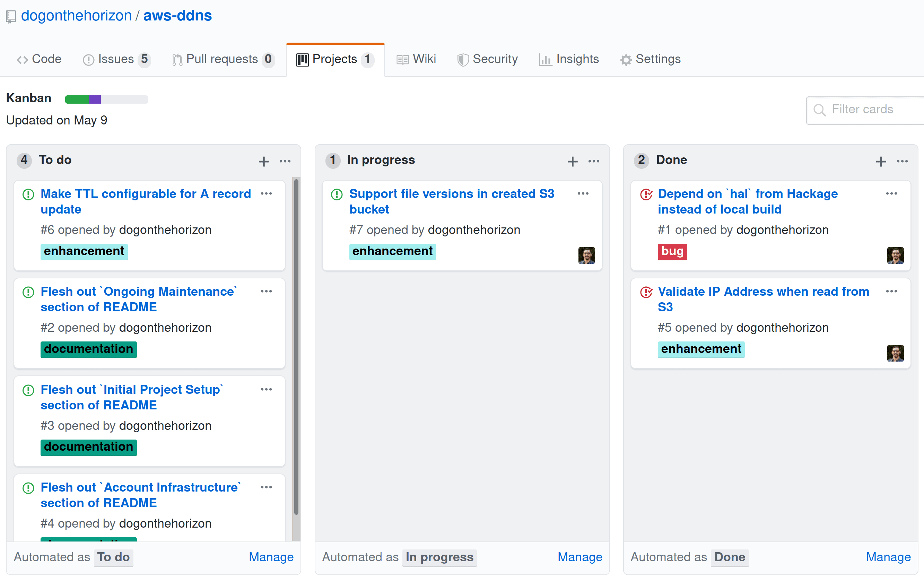Manage automation for To do column
924x581 pixels.
pos(271,557)
